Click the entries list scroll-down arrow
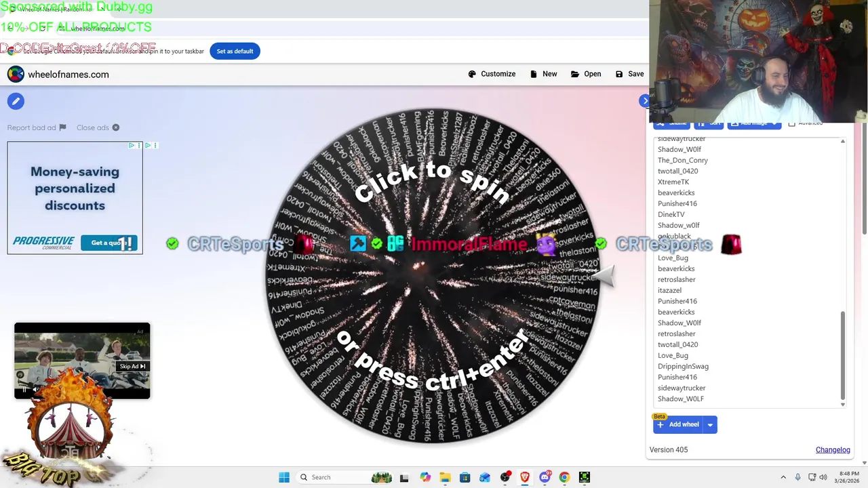 click(x=843, y=405)
